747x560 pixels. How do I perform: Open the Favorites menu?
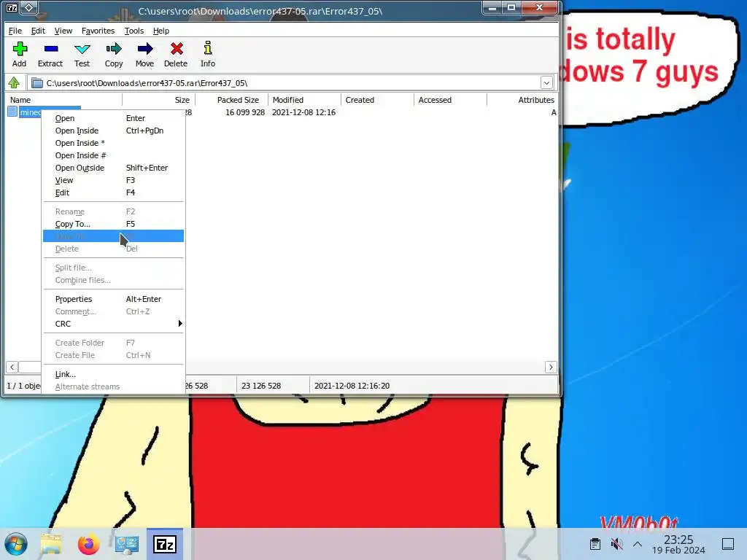98,31
